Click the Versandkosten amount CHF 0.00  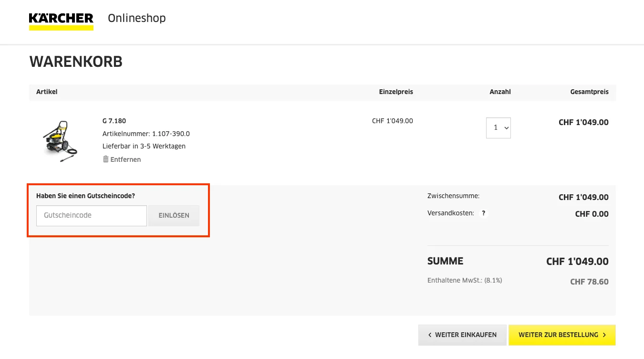(x=592, y=214)
